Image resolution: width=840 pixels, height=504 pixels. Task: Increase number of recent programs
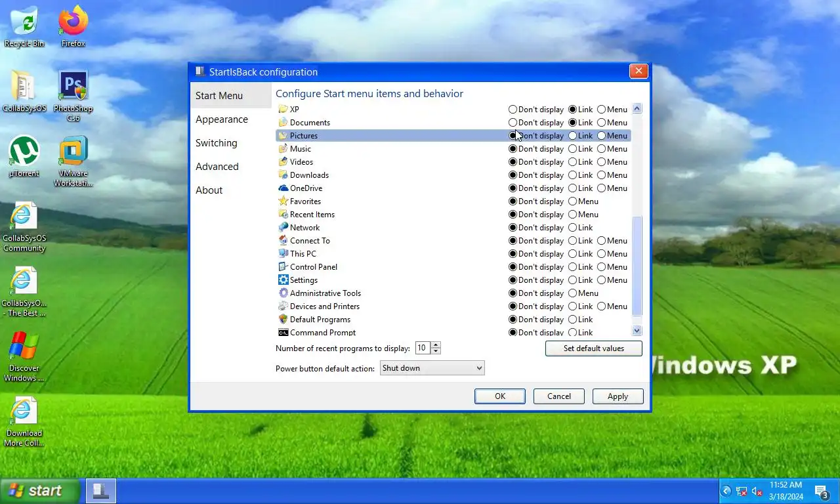pyautogui.click(x=436, y=345)
